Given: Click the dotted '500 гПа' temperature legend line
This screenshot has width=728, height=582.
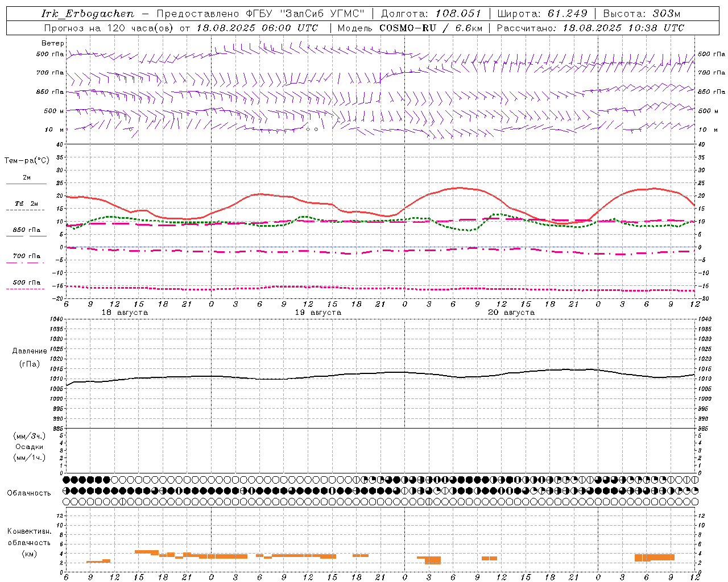Looking at the screenshot, I should 25,289.
